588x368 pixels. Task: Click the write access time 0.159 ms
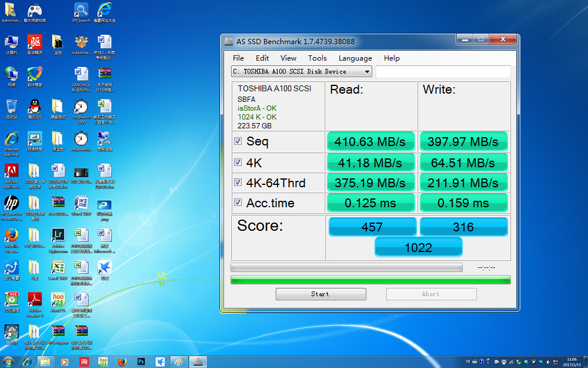tap(463, 203)
